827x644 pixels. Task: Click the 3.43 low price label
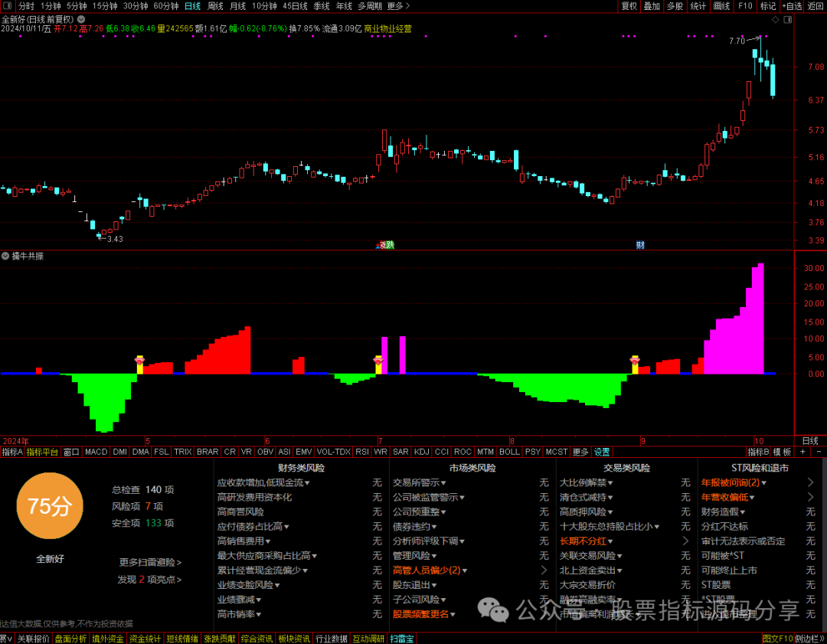pyautogui.click(x=114, y=239)
